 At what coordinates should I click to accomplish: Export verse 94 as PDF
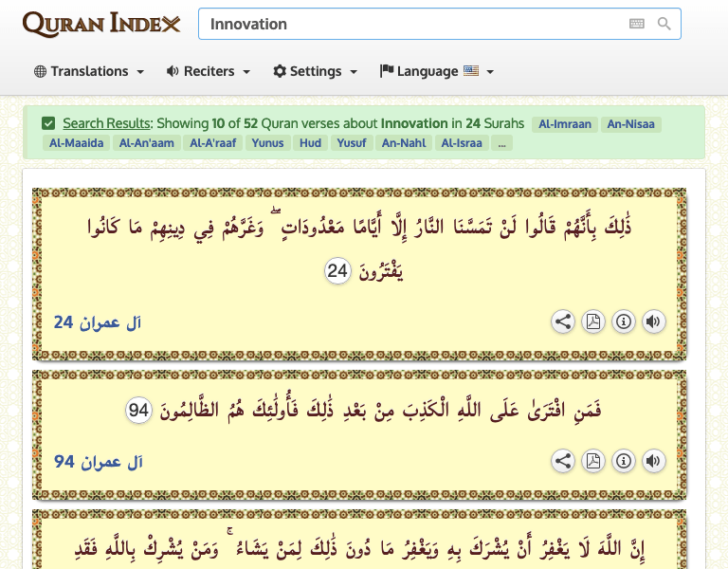click(593, 462)
